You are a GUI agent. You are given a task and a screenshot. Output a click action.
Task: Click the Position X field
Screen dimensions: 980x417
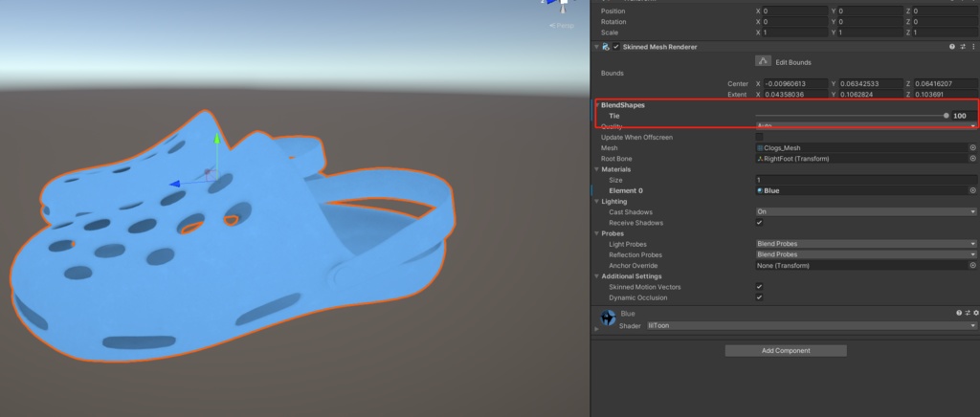(x=795, y=11)
